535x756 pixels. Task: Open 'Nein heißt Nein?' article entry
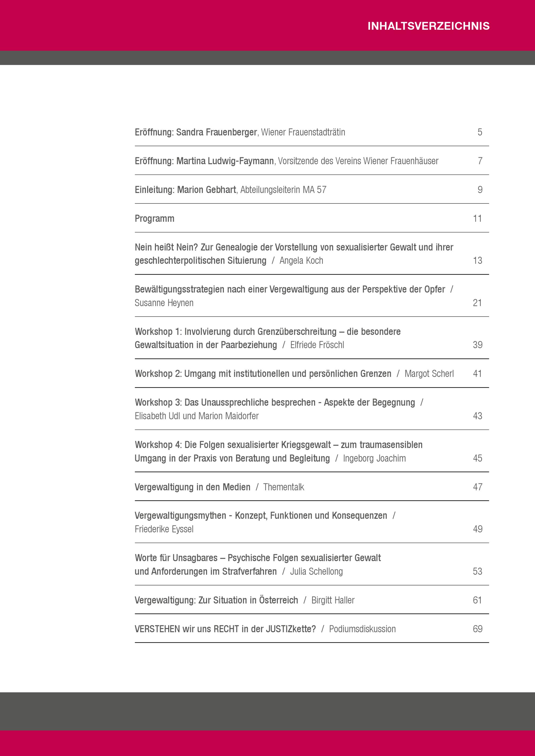click(293, 247)
